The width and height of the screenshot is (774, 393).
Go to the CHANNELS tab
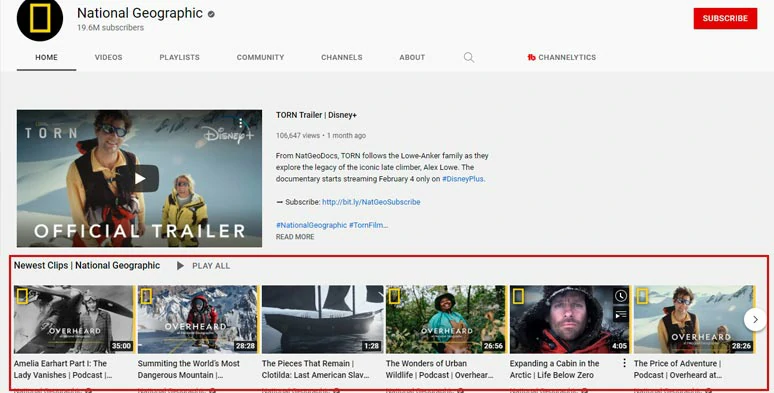[x=342, y=57]
